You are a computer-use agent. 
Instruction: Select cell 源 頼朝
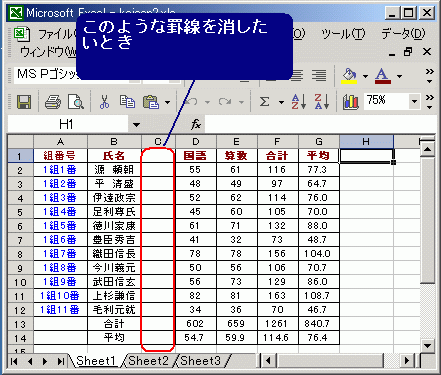click(114, 170)
